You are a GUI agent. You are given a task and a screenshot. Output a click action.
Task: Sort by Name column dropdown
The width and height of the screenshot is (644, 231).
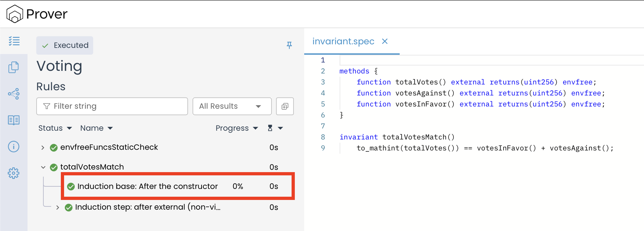[96, 128]
